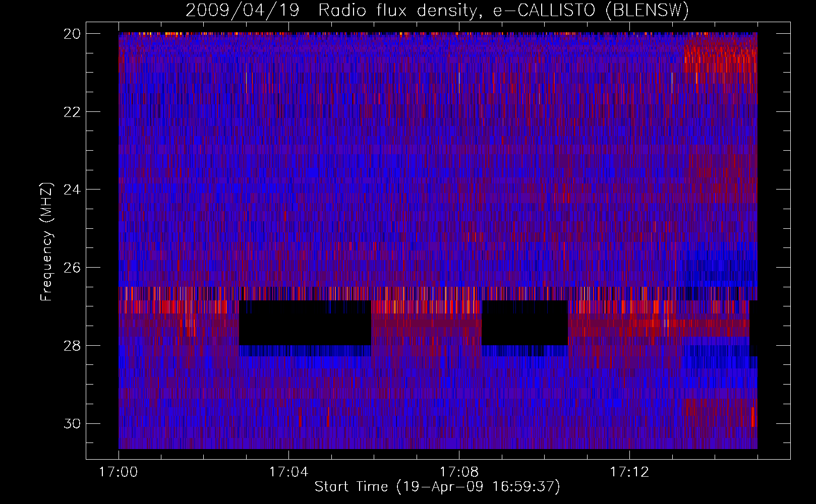816x504 pixels.
Task: Click the '26' frequency tick label
Action: pyautogui.click(x=72, y=268)
